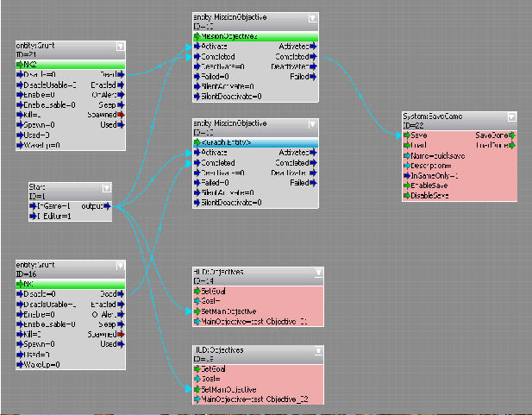Click Activated output port on MissionObjective2 node
The image size is (532, 415).
313,47
